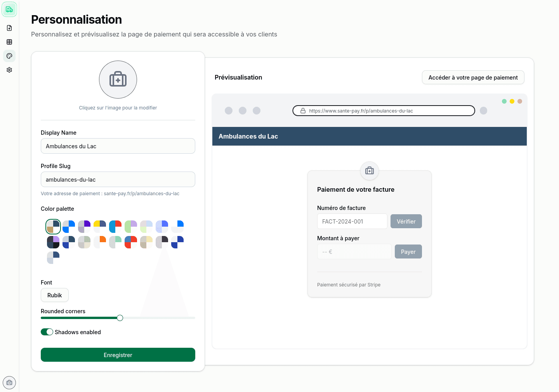Open the Rubik font selector
Viewport: 559px width, 392px height.
(x=54, y=295)
